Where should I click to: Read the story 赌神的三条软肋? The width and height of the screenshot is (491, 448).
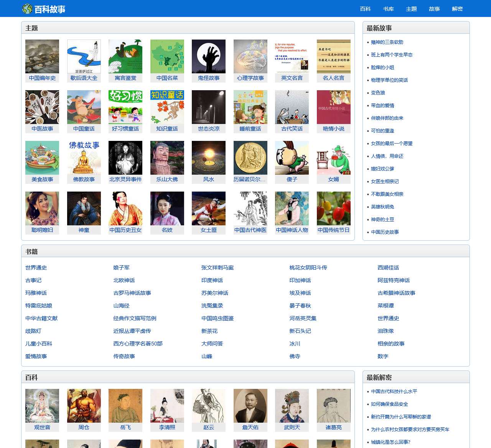coord(387,42)
